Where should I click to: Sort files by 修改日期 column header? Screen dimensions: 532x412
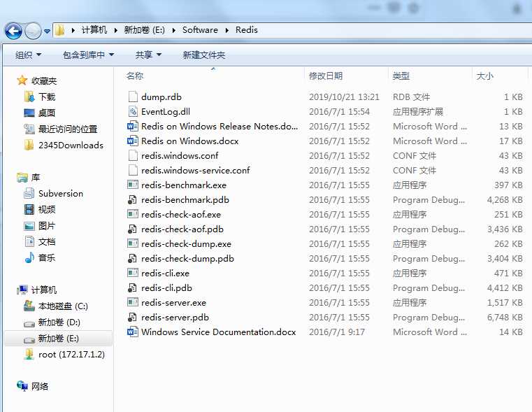tap(326, 76)
